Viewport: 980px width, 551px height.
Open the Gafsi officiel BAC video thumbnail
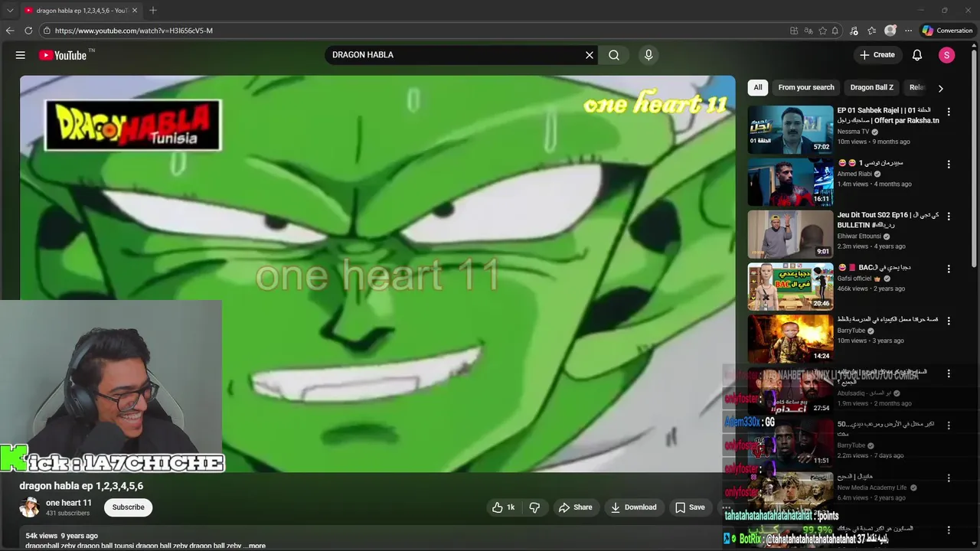790,285
